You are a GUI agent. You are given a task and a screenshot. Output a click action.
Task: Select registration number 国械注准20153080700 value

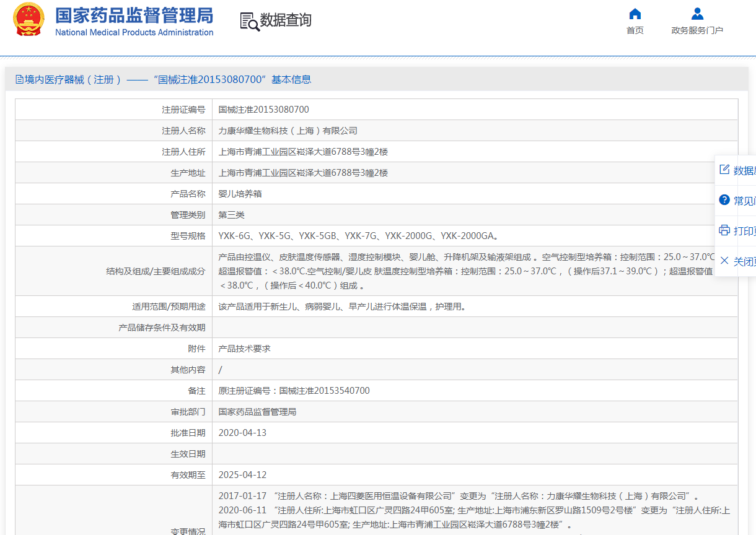pyautogui.click(x=264, y=110)
